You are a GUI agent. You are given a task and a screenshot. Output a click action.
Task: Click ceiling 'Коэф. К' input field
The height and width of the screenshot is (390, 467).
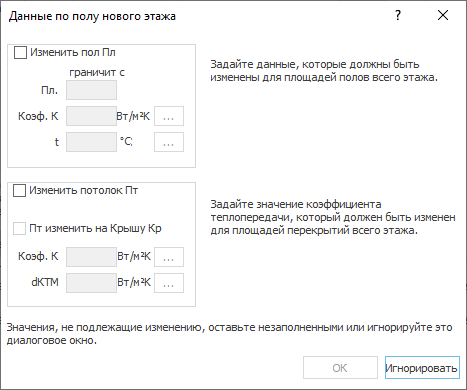pyautogui.click(x=91, y=257)
